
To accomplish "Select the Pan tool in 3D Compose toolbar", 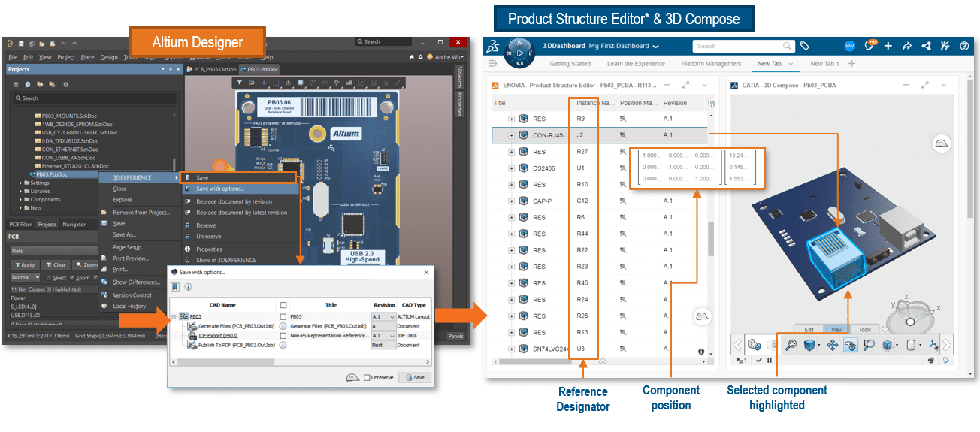I will [x=833, y=345].
